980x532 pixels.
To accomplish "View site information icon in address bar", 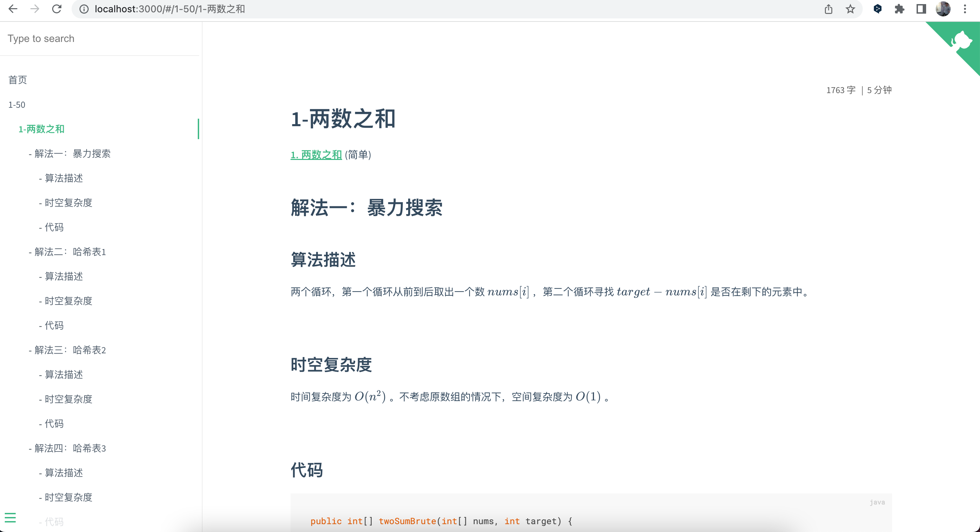I will (84, 9).
